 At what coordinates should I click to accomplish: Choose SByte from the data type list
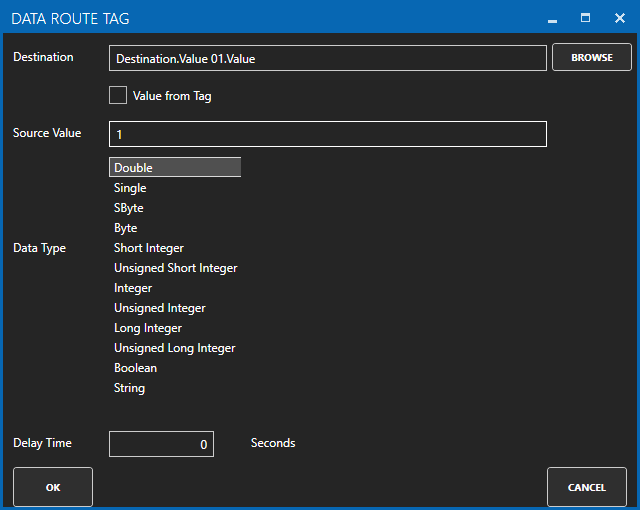click(x=129, y=208)
